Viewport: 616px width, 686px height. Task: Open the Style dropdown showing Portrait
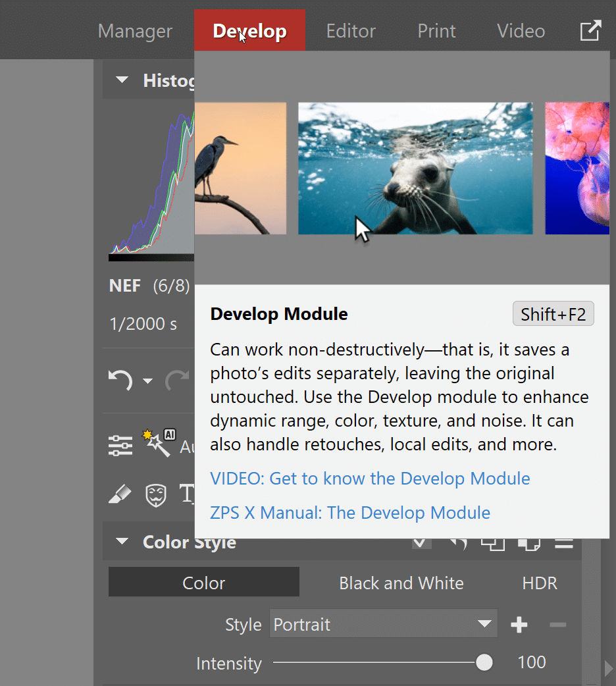(384, 624)
